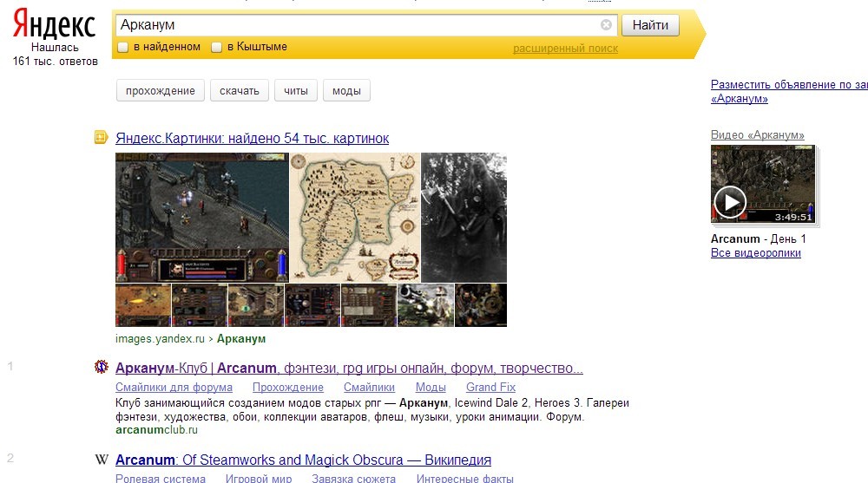Screen dimensions: 868x483
Task: Open Arcanum: Of Steamworks Википедия result
Action: (303, 460)
